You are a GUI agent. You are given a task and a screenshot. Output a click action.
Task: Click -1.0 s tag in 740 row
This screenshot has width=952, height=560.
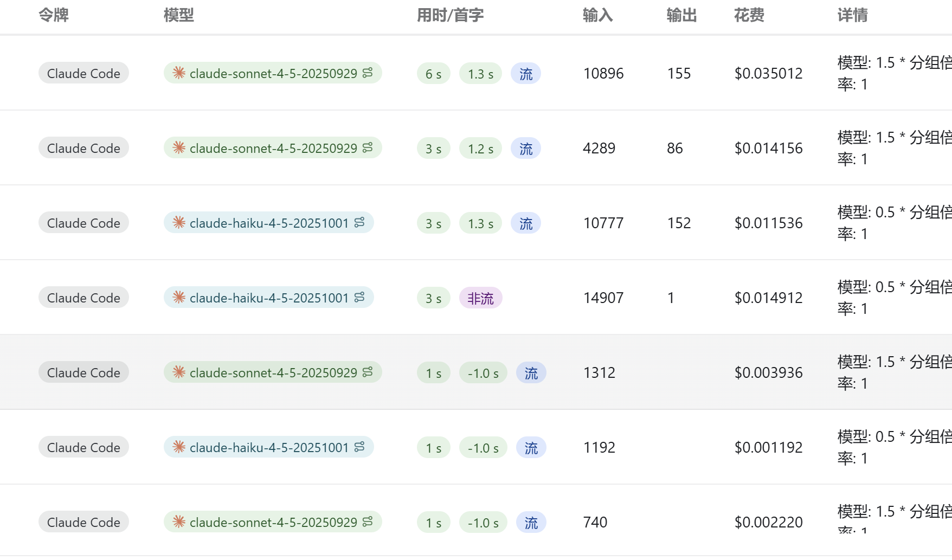click(484, 523)
